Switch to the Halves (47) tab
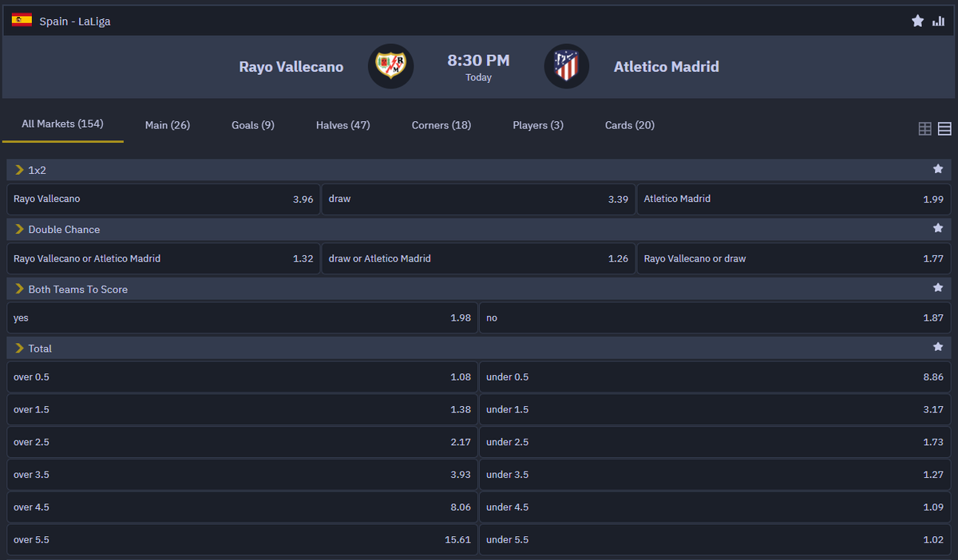 click(343, 125)
